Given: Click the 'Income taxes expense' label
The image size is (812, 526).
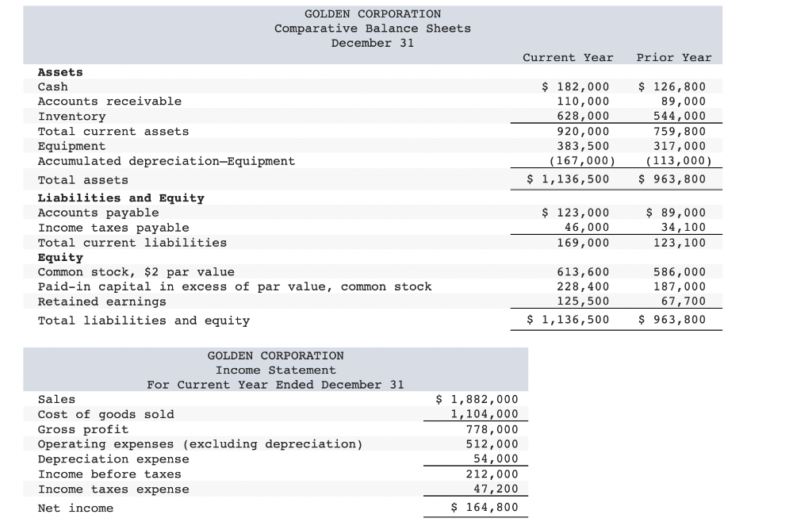Looking at the screenshot, I should 113,490.
